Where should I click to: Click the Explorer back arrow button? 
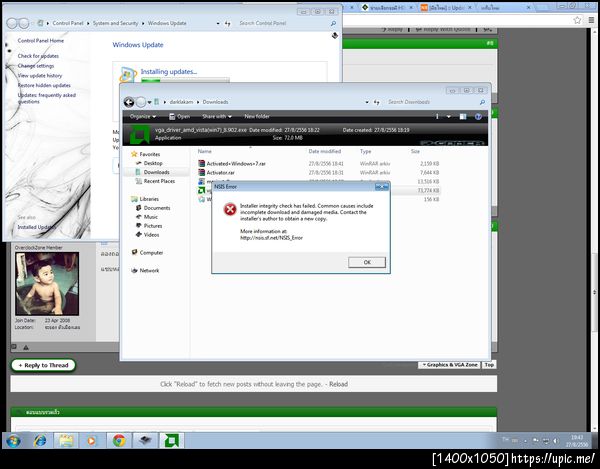click(x=129, y=102)
